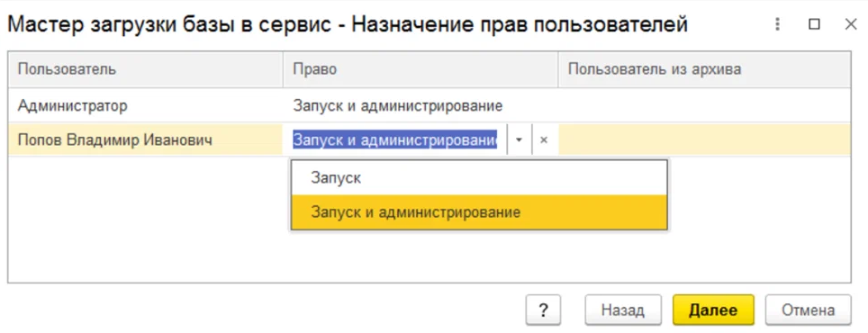Viewport: 868px width, 333px height.
Task: Clear the right value with the x icon
Action: pyautogui.click(x=544, y=139)
